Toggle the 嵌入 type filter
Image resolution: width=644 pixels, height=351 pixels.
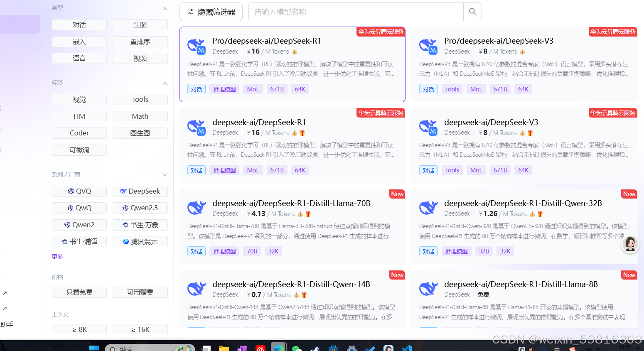79,42
